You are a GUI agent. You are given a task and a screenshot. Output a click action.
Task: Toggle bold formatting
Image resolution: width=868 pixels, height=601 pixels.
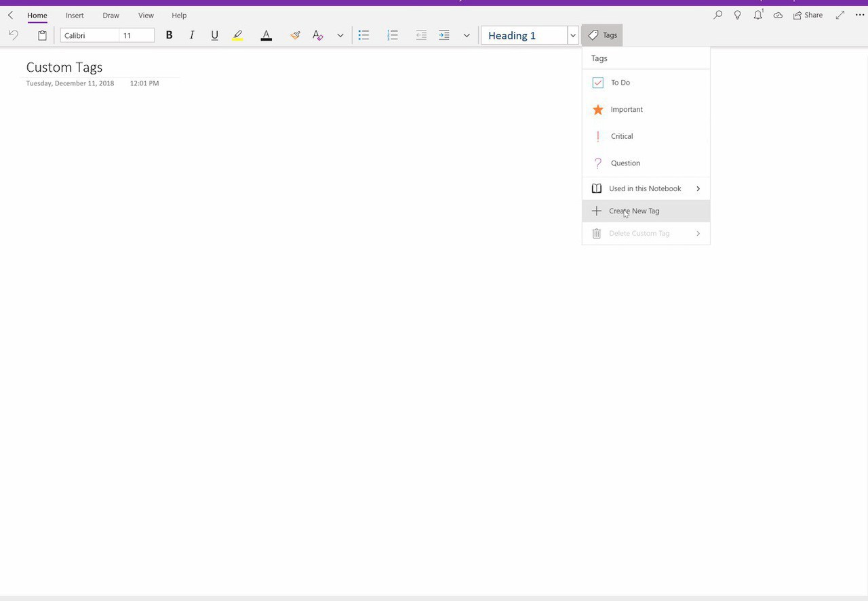coord(170,35)
